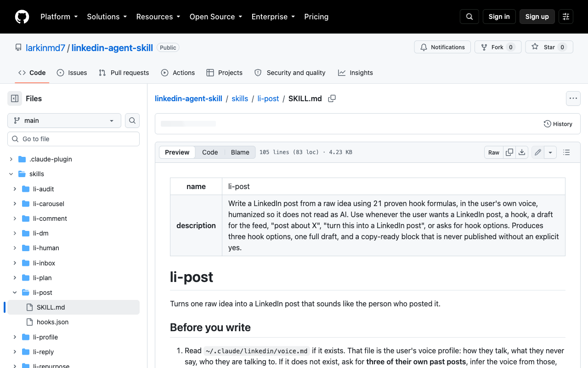Screen dimensions: 588x368
Task: Click the Sign in button
Action: [499, 17]
